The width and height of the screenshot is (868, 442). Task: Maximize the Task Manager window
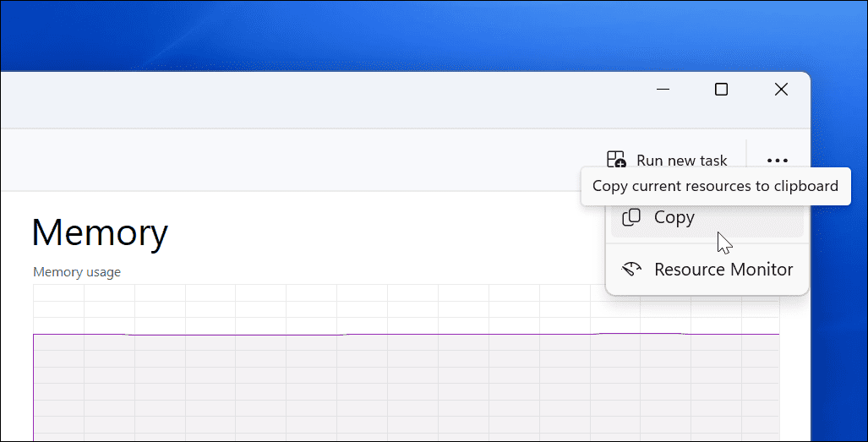(x=721, y=89)
